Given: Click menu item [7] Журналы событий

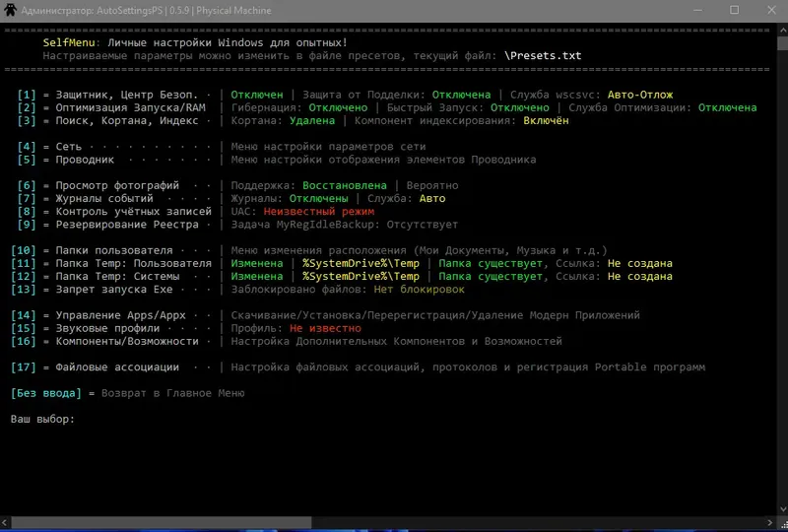Looking at the screenshot, I should click(85, 199).
